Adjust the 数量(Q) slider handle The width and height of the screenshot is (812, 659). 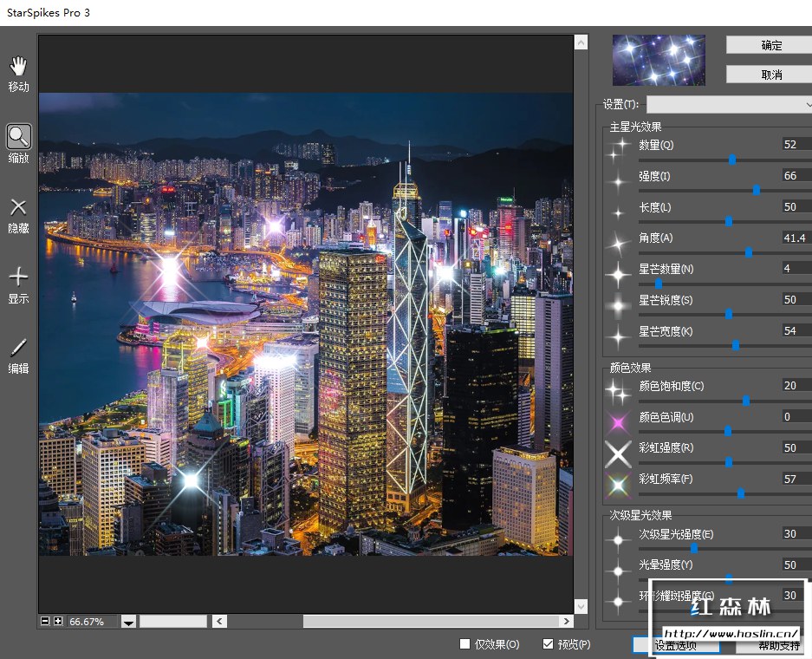coord(732,160)
